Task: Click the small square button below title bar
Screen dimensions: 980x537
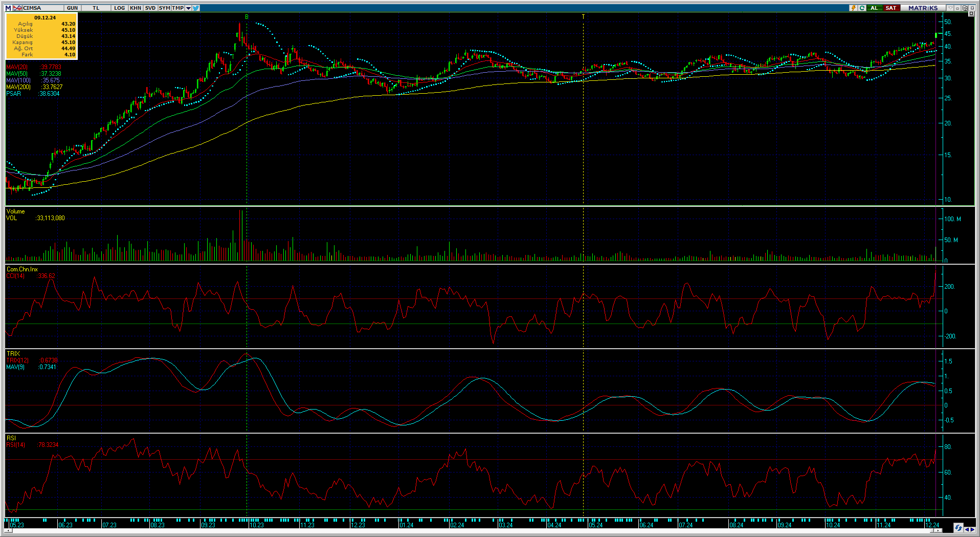Action: tap(971, 14)
